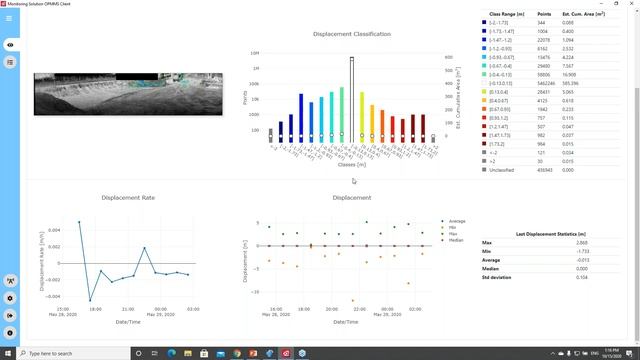Click the [-1.73,-1.47] class color swatch
This screenshot has width=640, height=360.
tap(484, 31)
